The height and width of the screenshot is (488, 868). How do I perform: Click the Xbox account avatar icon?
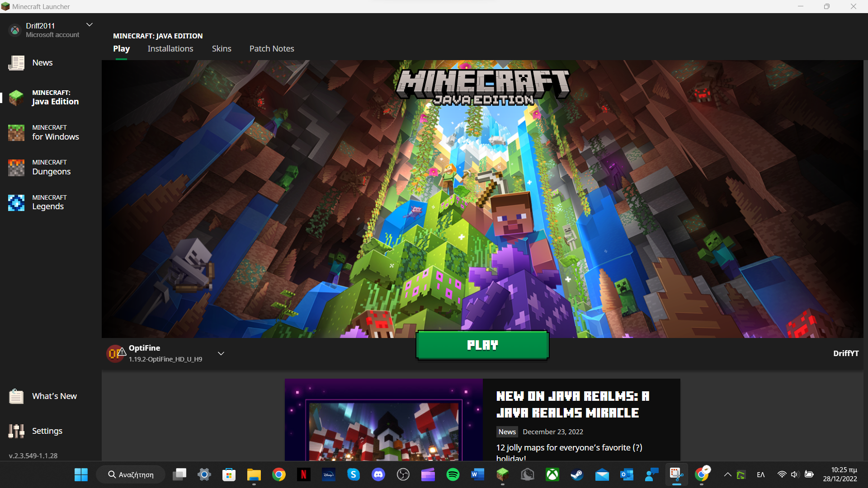(15, 30)
